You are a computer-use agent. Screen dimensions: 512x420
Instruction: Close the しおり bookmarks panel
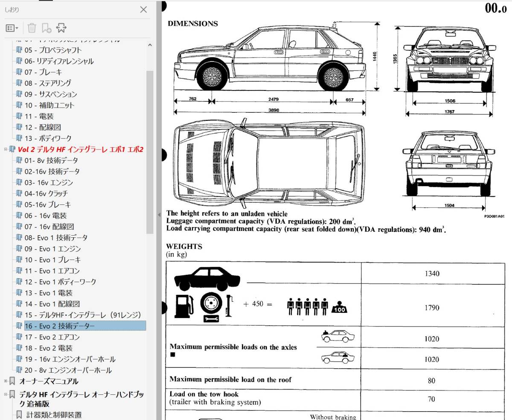[x=144, y=9]
